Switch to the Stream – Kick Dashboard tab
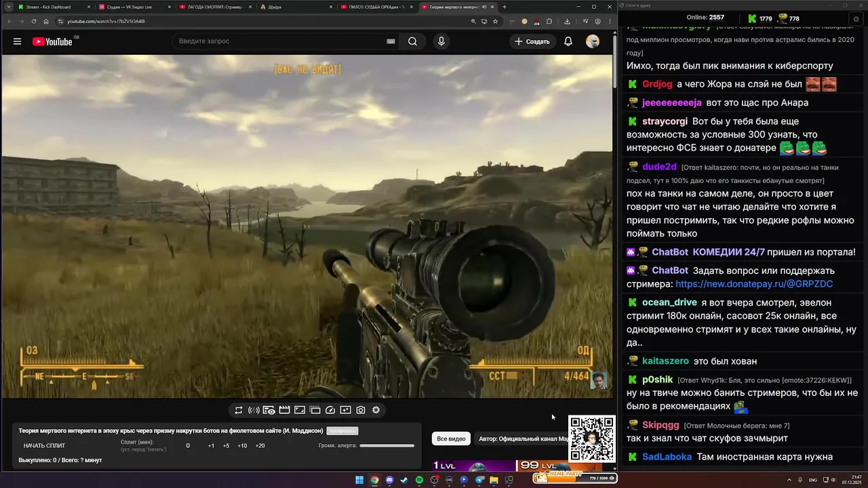 pyautogui.click(x=53, y=7)
